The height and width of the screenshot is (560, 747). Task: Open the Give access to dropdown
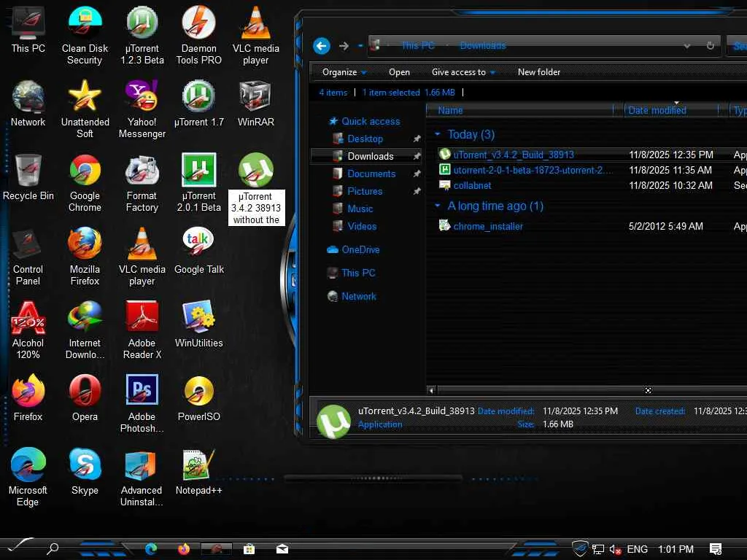pyautogui.click(x=463, y=72)
